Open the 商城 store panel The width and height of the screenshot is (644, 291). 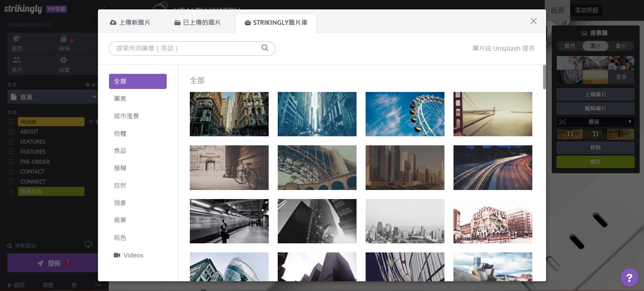click(76, 43)
